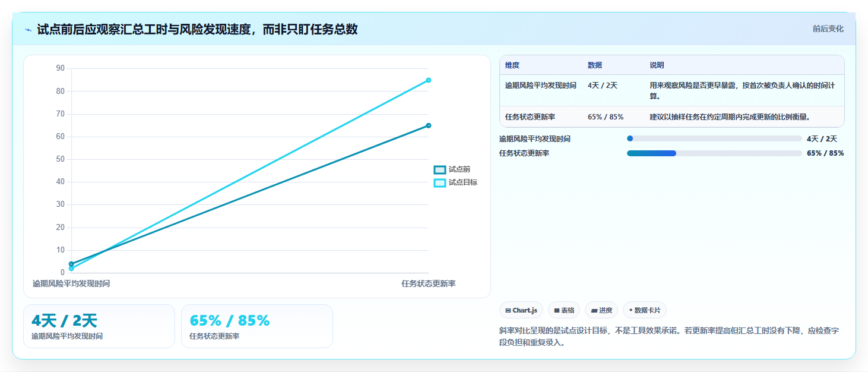Select the 65% / 85% cell in the table

[606, 117]
